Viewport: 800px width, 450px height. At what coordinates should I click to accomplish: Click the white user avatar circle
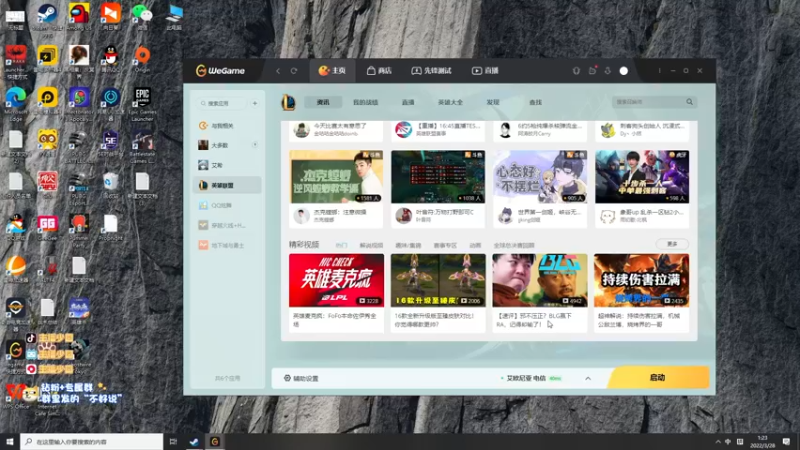(x=623, y=71)
